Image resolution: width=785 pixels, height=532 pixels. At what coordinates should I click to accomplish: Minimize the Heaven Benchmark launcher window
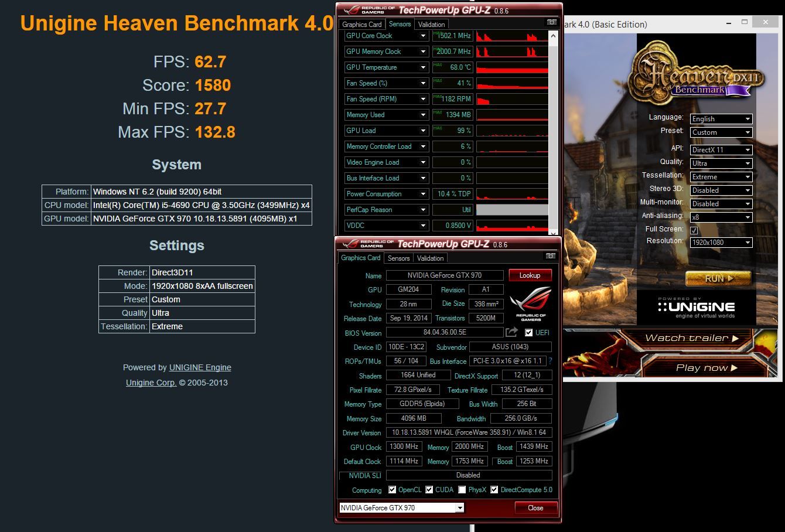729,23
